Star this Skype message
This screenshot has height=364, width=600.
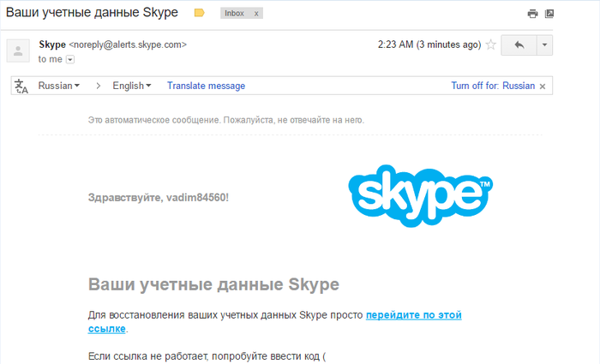(491, 45)
